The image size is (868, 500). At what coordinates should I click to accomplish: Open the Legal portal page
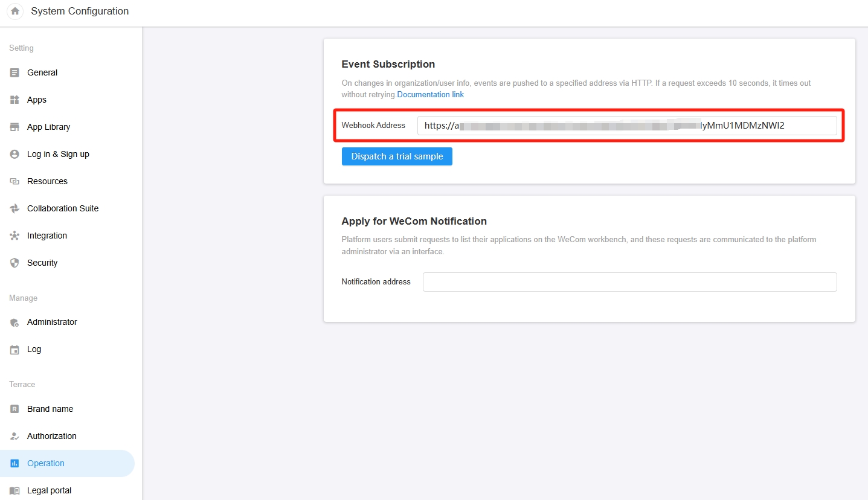49,490
